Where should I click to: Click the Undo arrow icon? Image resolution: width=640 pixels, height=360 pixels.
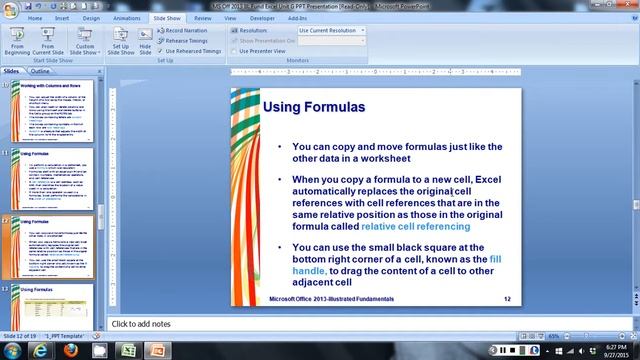coord(38,6)
